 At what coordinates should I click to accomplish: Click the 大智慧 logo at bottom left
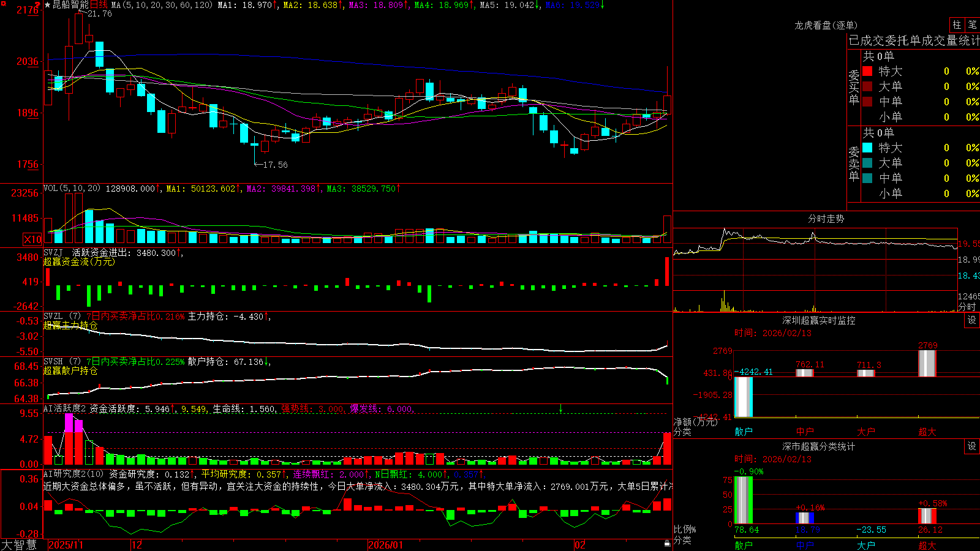[19, 545]
